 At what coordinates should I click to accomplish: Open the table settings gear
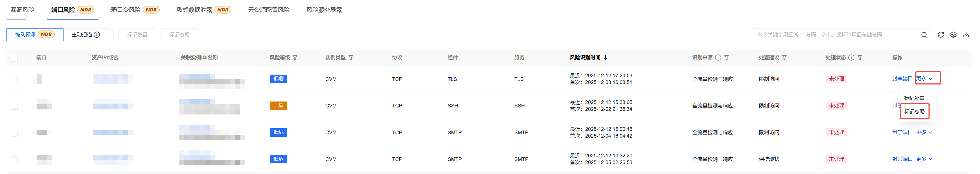[x=953, y=35]
